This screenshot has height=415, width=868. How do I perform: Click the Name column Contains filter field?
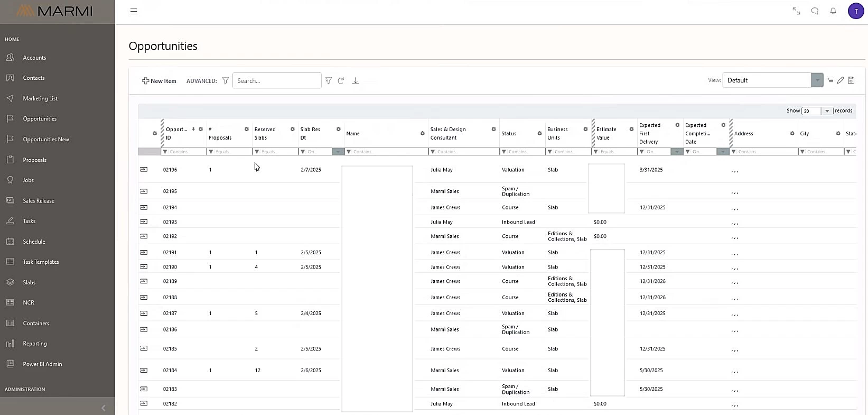click(389, 152)
